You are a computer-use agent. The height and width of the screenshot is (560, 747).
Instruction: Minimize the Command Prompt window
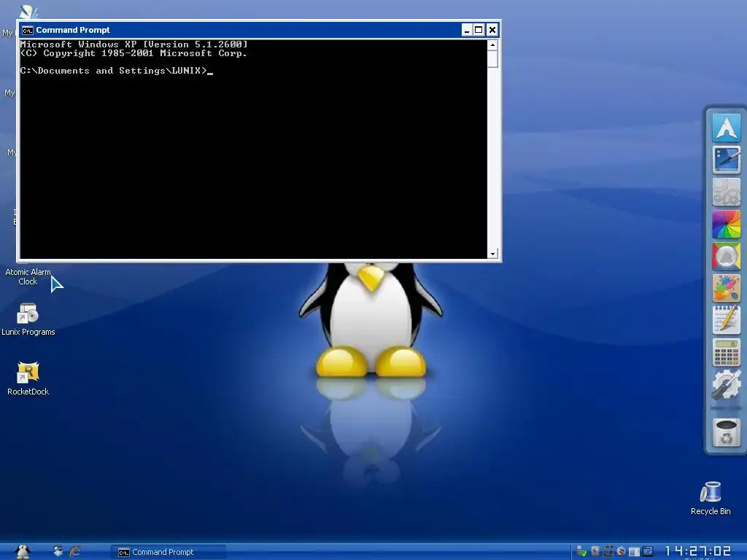[x=466, y=30]
